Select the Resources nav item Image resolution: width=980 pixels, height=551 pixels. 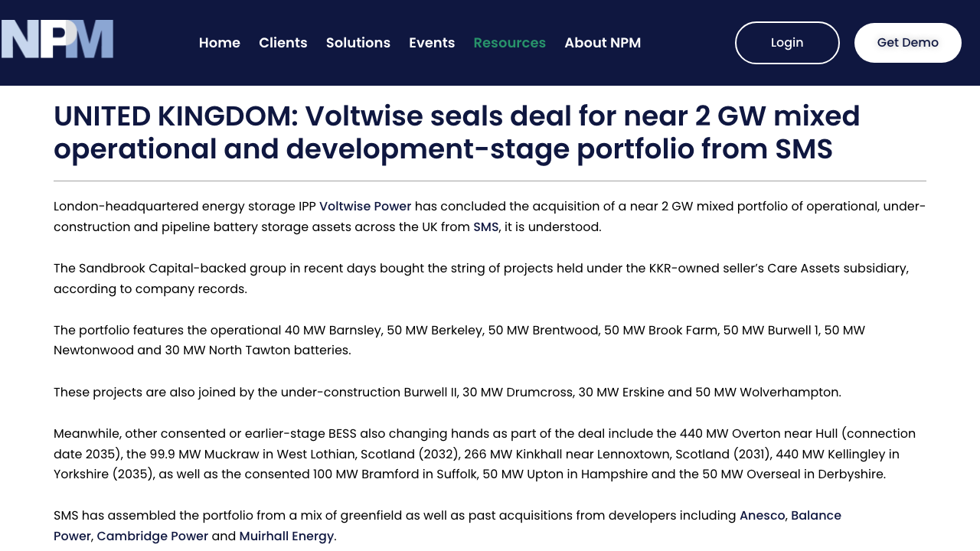click(x=510, y=43)
